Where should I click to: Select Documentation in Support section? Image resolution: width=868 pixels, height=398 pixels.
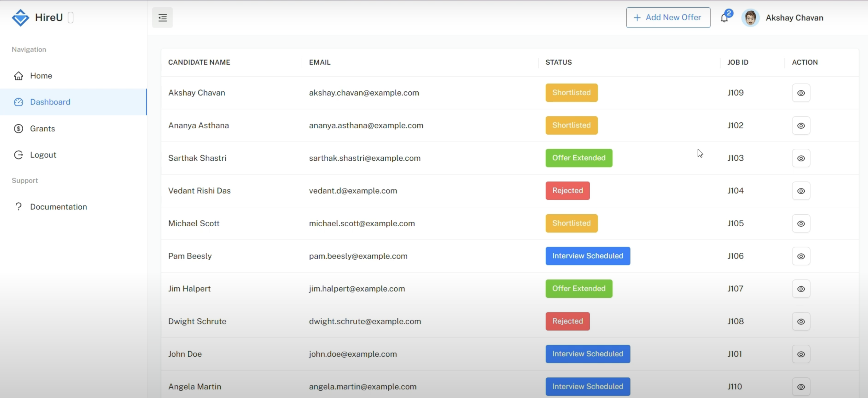(x=59, y=207)
